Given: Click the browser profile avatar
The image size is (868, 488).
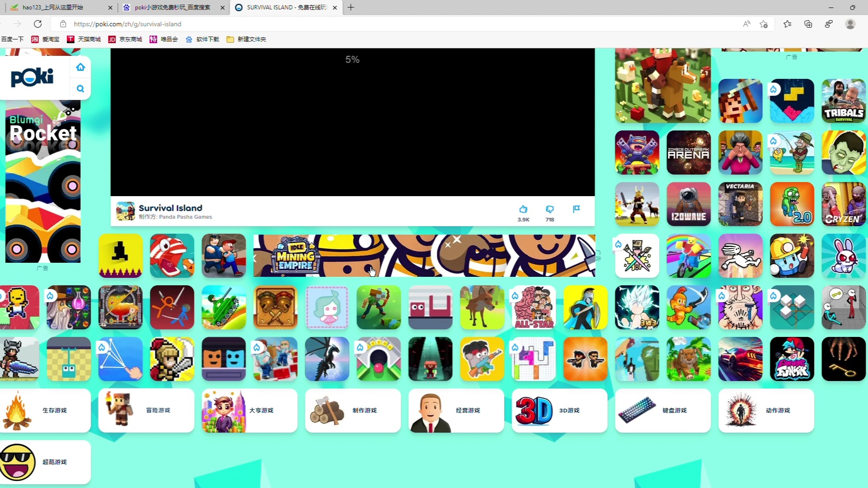Looking at the screenshot, I should pos(850,23).
